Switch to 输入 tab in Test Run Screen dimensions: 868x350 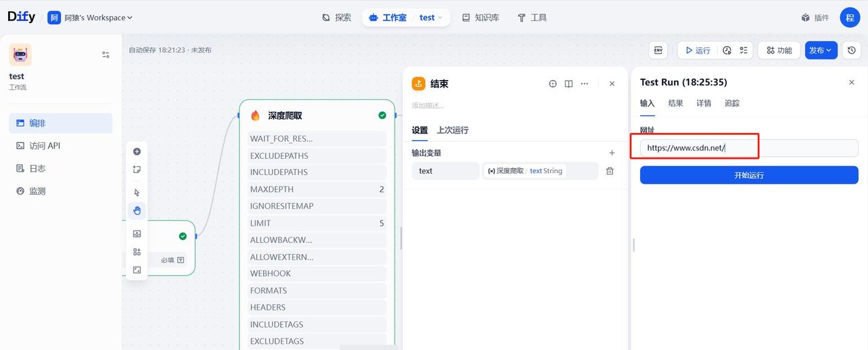(648, 103)
